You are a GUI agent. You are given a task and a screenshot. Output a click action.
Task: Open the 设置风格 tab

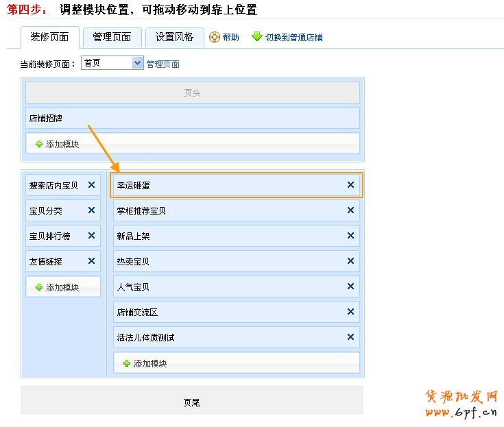174,37
